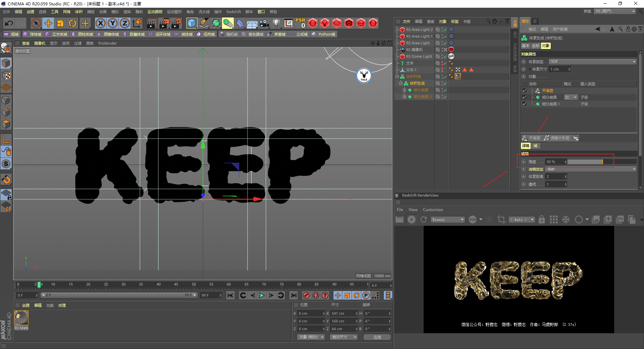Click the Undo arrow icon

click(x=9, y=23)
